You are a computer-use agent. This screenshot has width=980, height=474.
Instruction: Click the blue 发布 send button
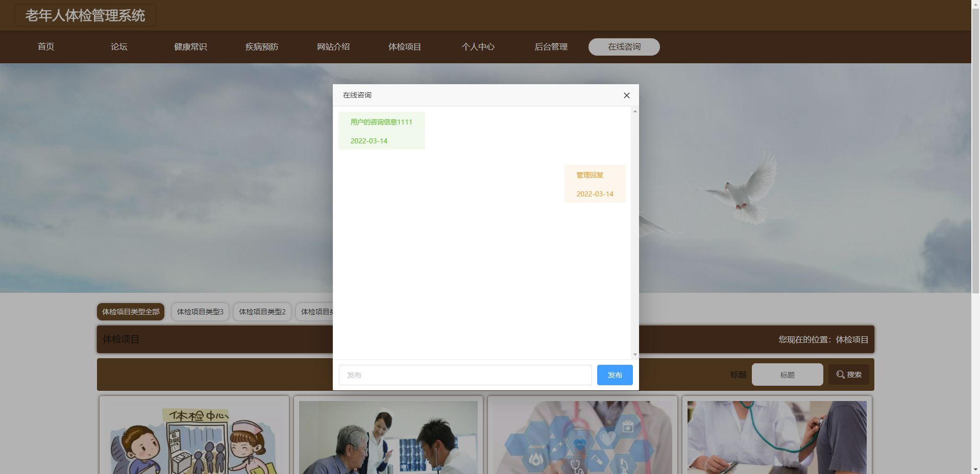615,375
